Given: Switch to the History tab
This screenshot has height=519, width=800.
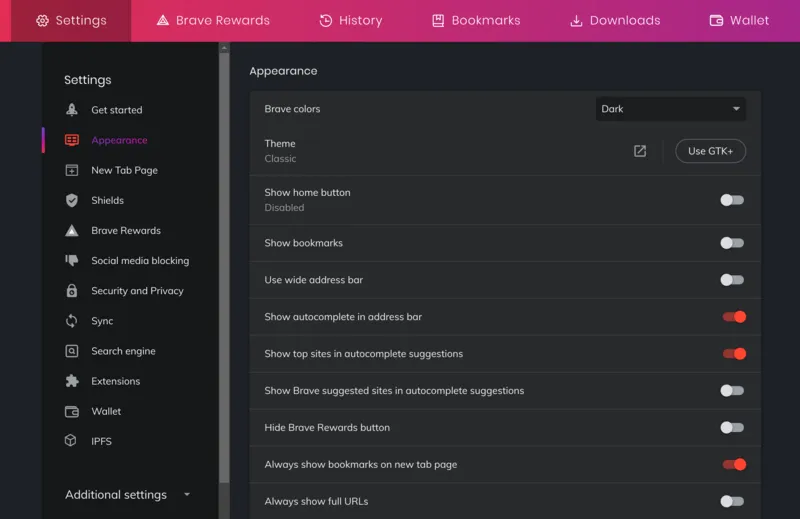Looking at the screenshot, I should (350, 20).
